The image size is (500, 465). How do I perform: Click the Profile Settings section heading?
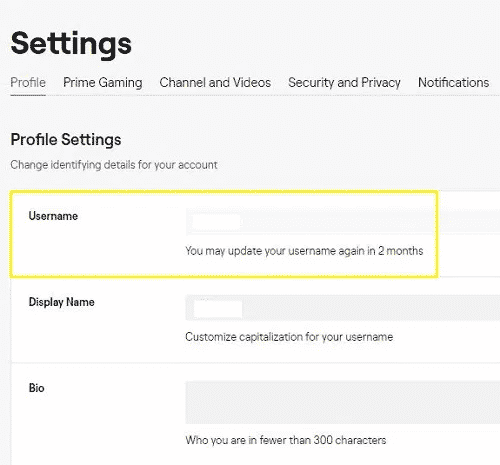point(66,140)
